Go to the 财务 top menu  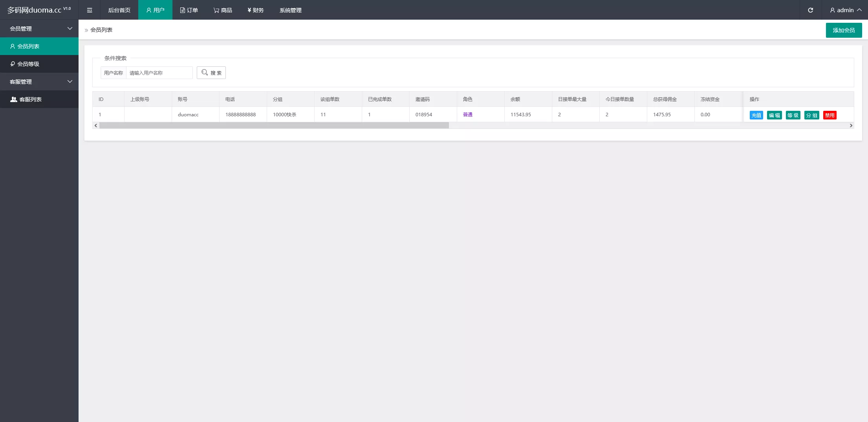coord(256,10)
